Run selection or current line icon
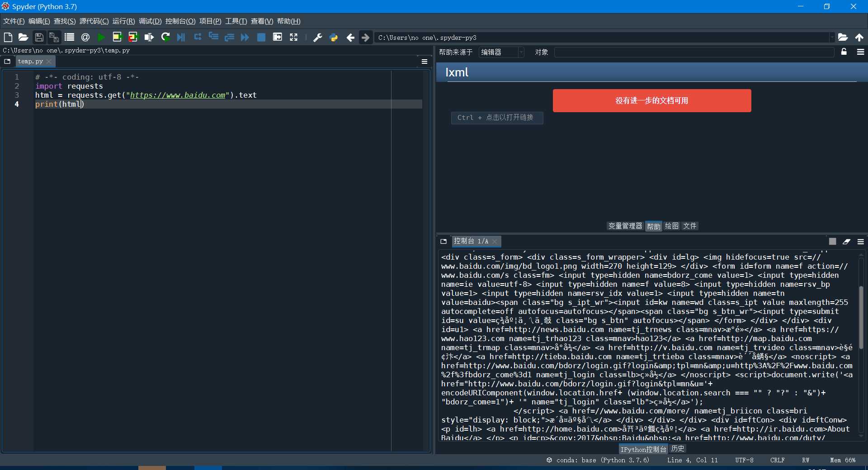The width and height of the screenshot is (868, 470). tap(149, 37)
